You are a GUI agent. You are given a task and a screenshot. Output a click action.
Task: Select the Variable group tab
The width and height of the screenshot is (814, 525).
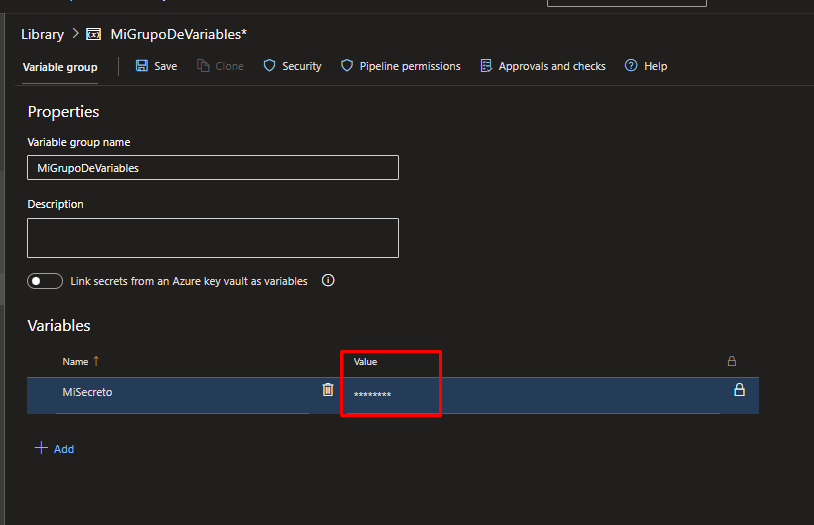pos(60,67)
